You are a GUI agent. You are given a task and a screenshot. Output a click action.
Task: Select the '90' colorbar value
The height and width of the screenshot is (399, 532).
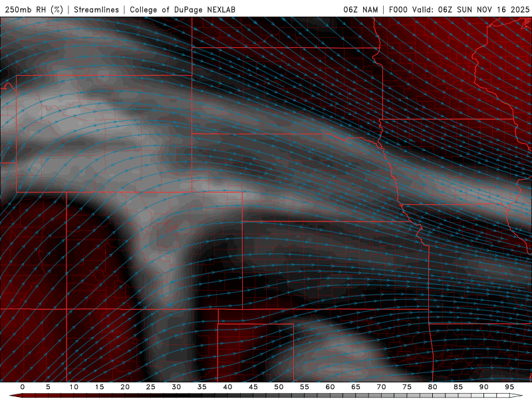point(483,387)
